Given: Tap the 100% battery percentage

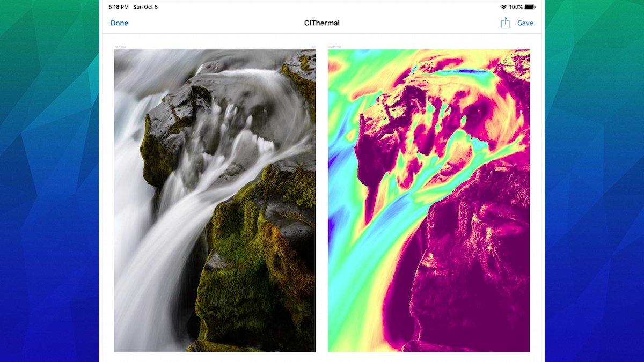Looking at the screenshot, I should click(516, 7).
